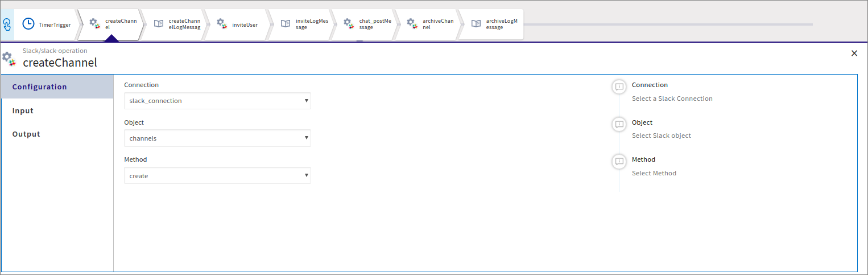Click the archiveChannel Slack gear icon
Image resolution: width=868 pixels, height=275 pixels.
point(413,24)
